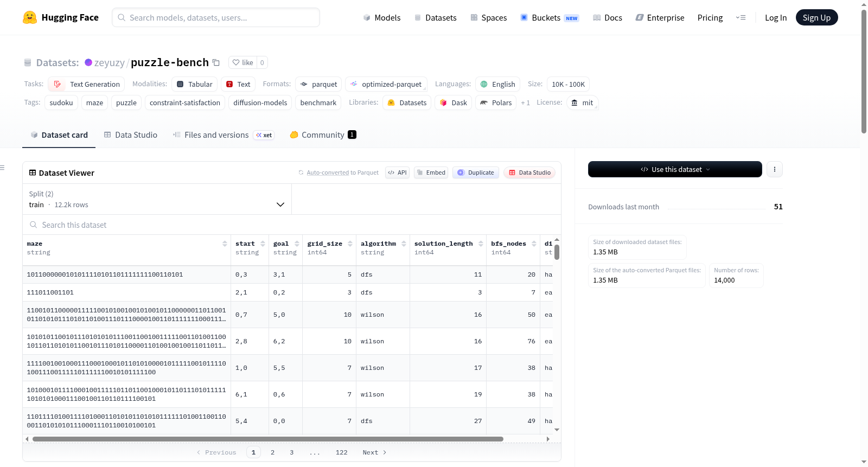
Task: Open Models in top navigation
Action: coord(381,17)
